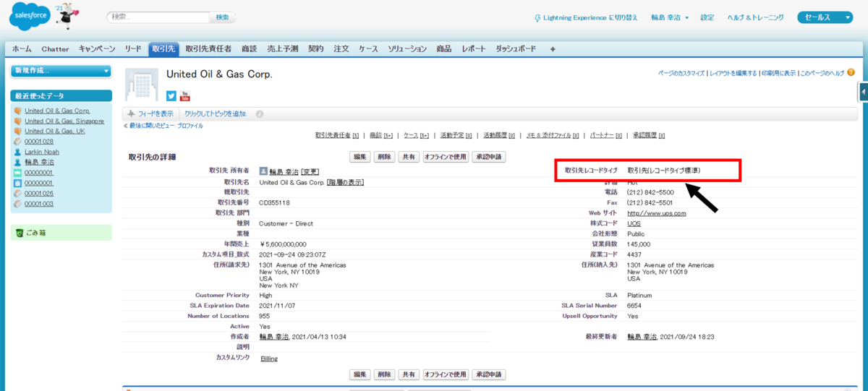Jump to メモ & 添付ファイル related list link

click(x=553, y=135)
